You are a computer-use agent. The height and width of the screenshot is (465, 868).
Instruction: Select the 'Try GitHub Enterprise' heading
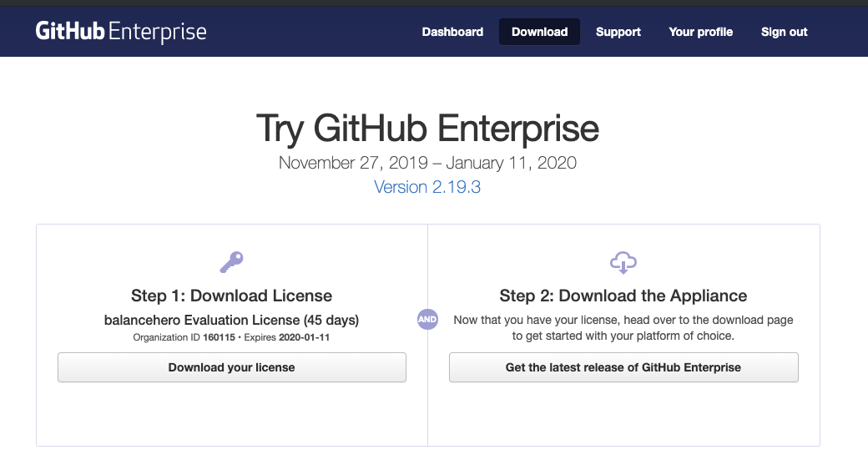[427, 129]
